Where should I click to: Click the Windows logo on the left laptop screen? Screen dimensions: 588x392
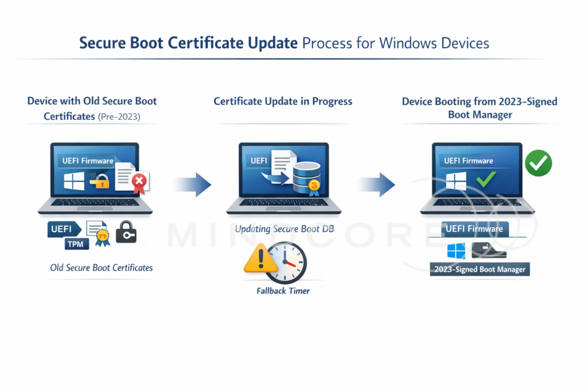point(74,182)
